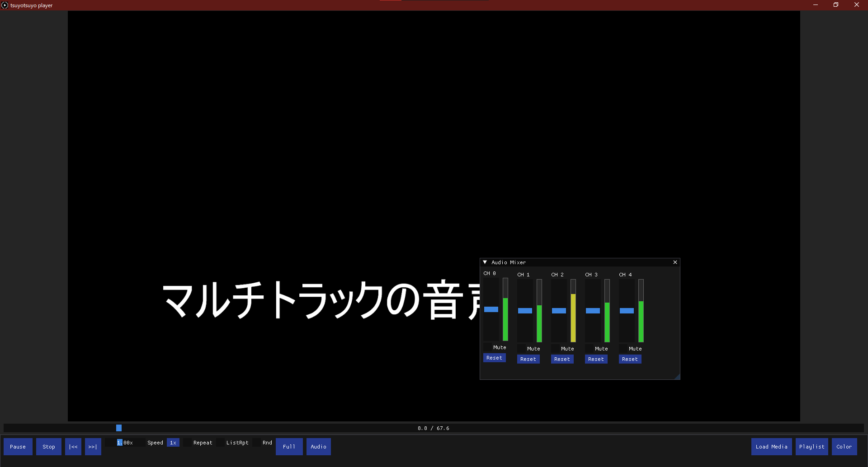868x467 pixels.
Task: Skip to next track with >>| button
Action: [x=93, y=447]
